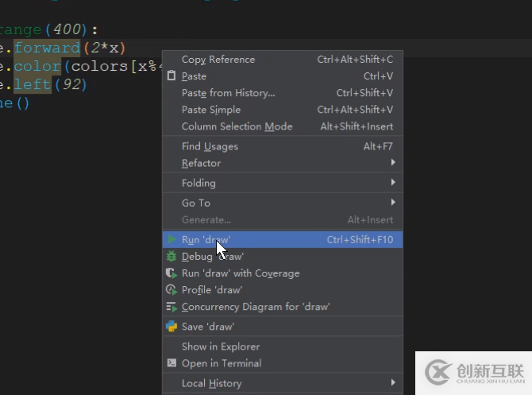532x395 pixels.
Task: Select Paste Simple menu entry
Action: pos(211,110)
